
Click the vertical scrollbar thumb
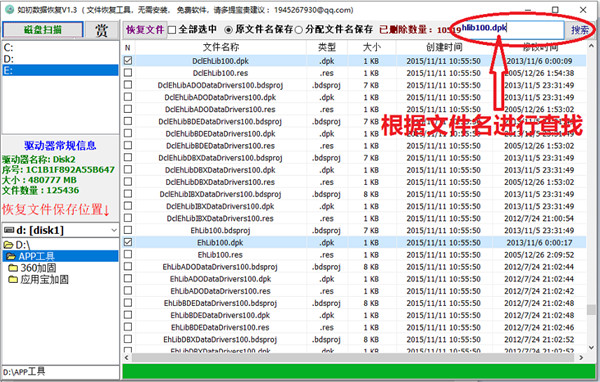591,309
